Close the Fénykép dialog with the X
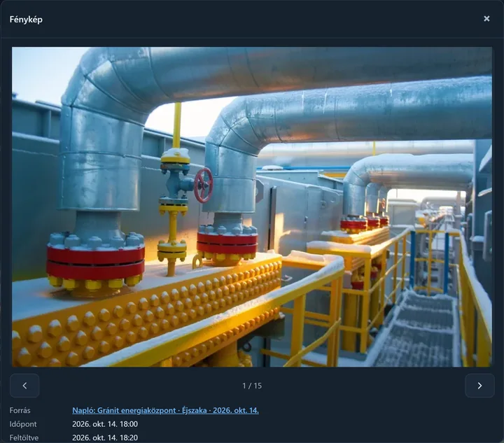This screenshot has height=443, width=504. [x=486, y=19]
